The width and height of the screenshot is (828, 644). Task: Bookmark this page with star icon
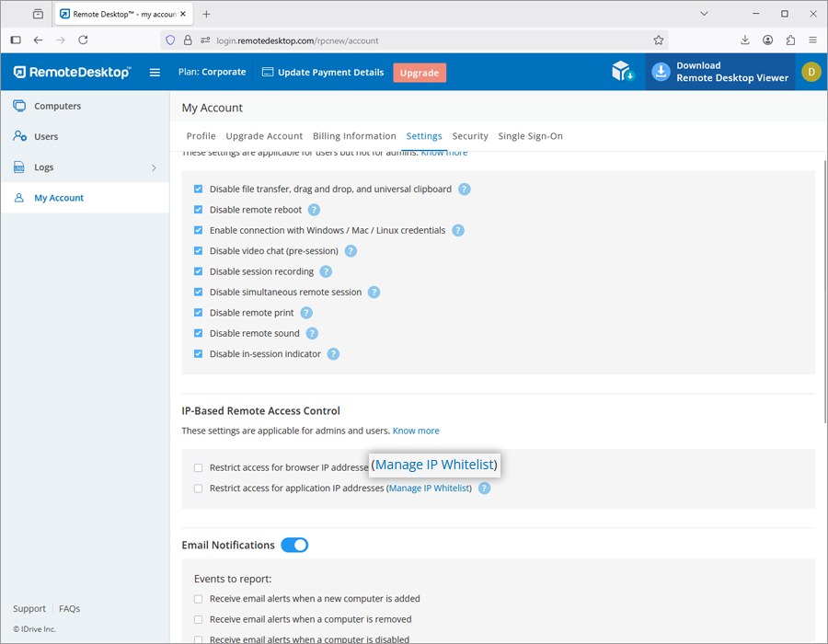click(x=659, y=40)
